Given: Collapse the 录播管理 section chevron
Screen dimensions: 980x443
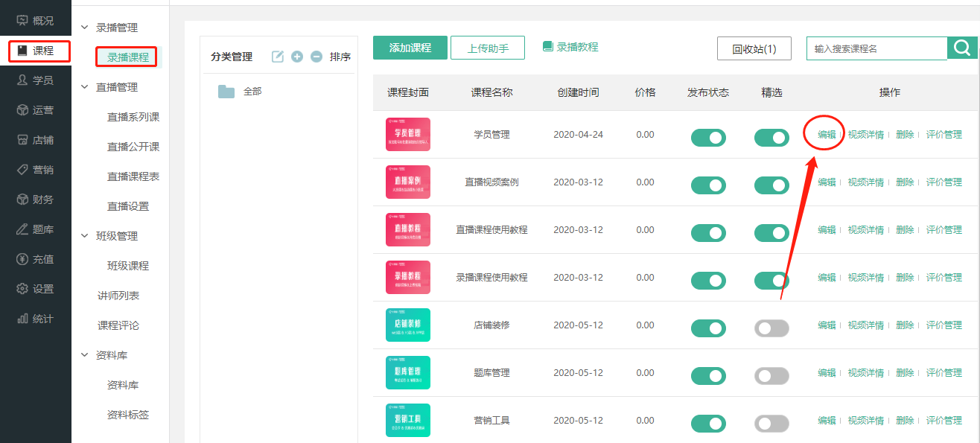Looking at the screenshot, I should [x=84, y=28].
